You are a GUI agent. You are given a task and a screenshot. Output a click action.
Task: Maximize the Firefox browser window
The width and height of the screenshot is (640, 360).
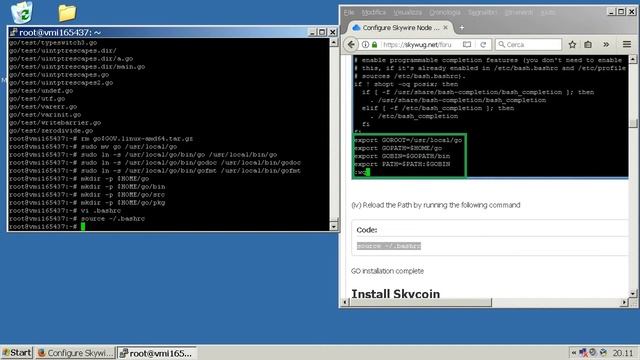(x=621, y=12)
